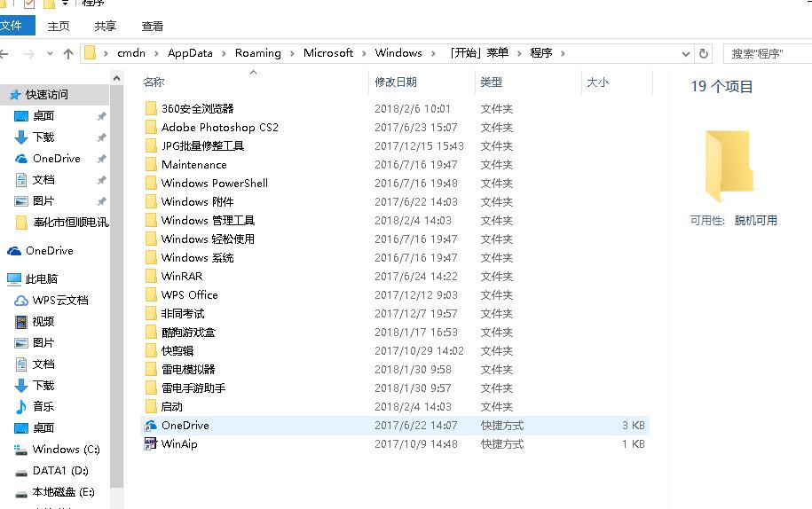Screen dimensions: 812x509
Task: Select the 非同考试 folder name
Action: (183, 314)
